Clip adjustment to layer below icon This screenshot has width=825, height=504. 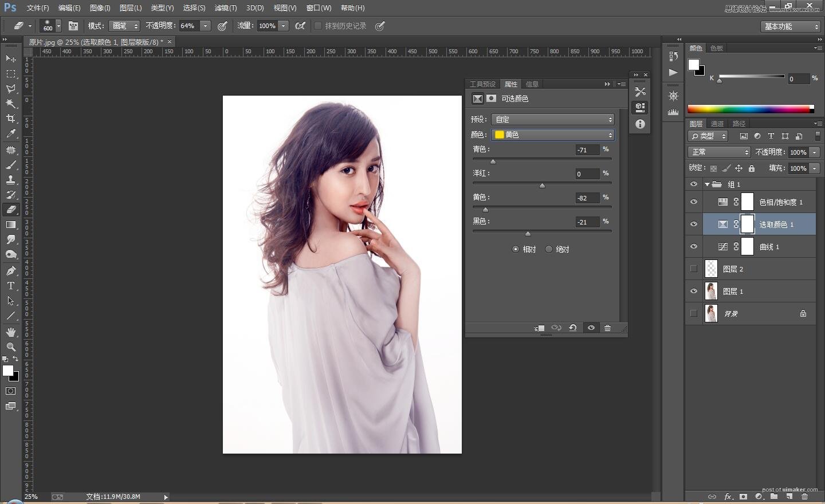pos(539,328)
